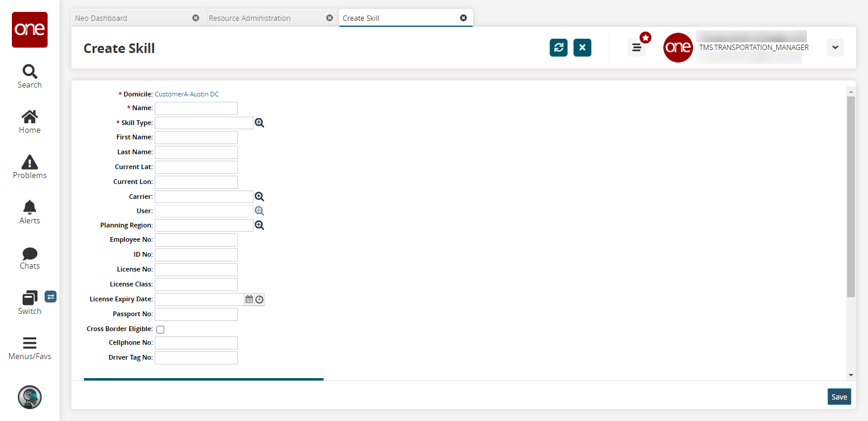Click the X close button in header

(582, 48)
